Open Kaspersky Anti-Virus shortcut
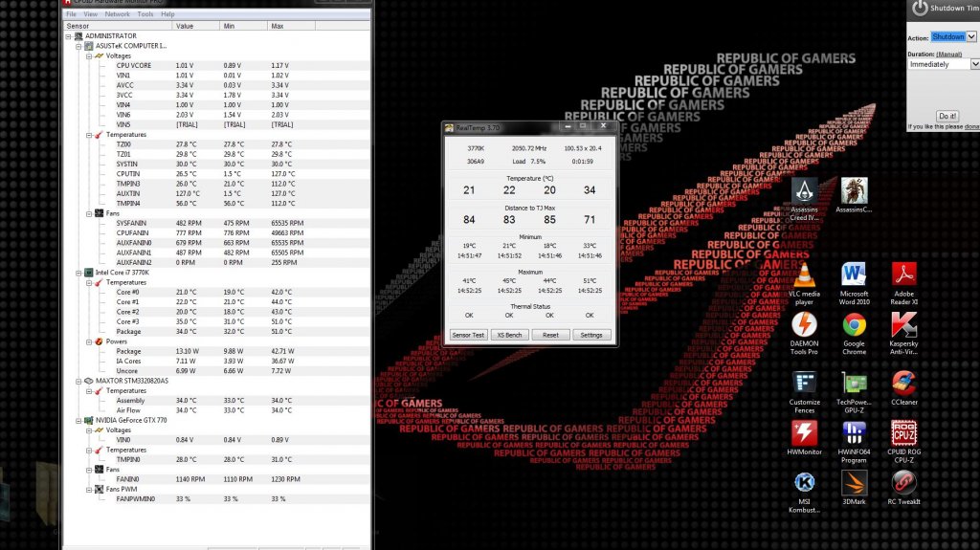 coord(903,334)
